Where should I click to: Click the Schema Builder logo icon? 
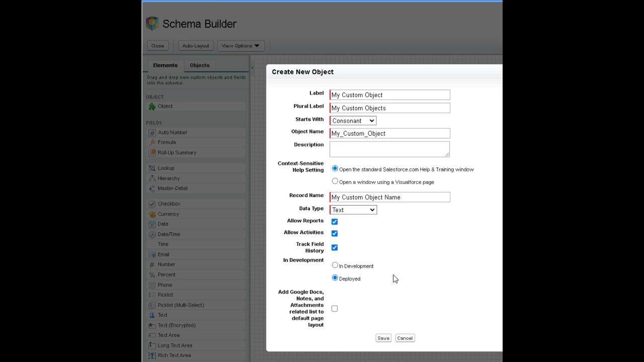[152, 24]
